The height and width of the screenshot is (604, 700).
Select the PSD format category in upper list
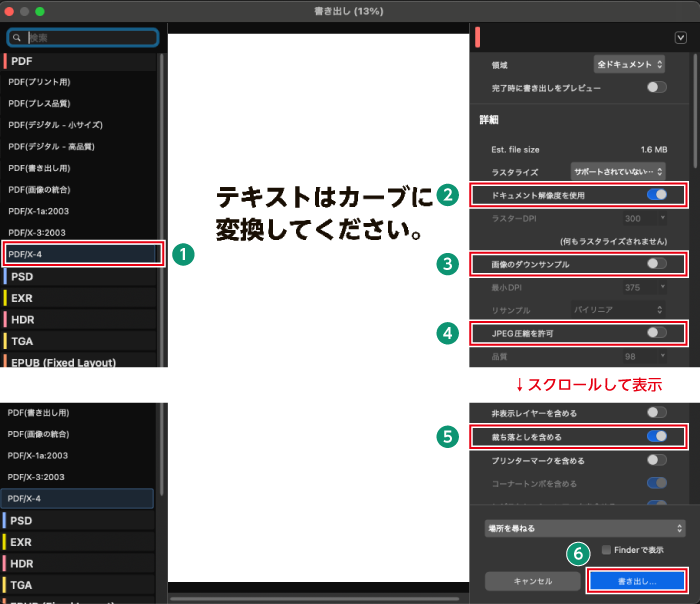(81, 276)
